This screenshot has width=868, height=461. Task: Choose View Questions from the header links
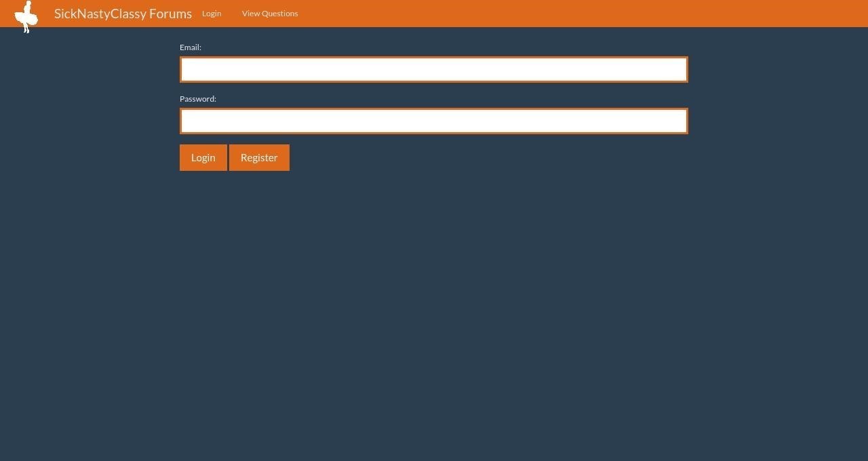pos(269,14)
